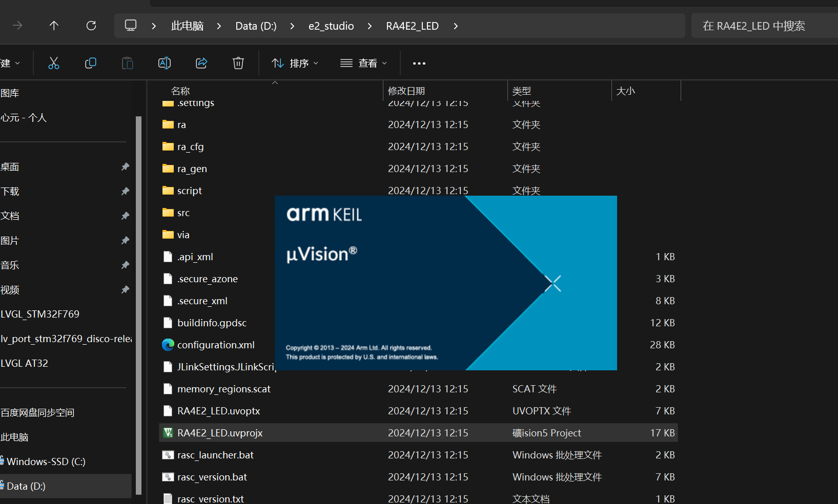The width and height of the screenshot is (838, 504).
Task: Select Data (D:) drive in sidebar
Action: coord(66,486)
